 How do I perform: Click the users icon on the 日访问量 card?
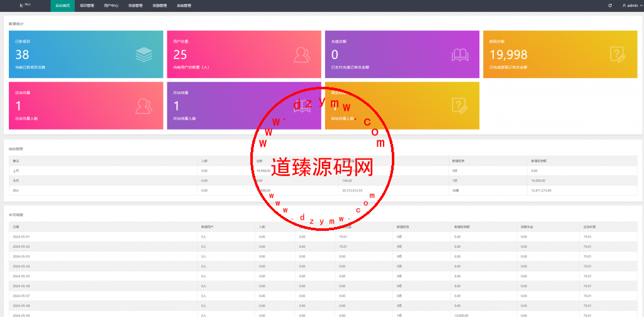pos(144,106)
